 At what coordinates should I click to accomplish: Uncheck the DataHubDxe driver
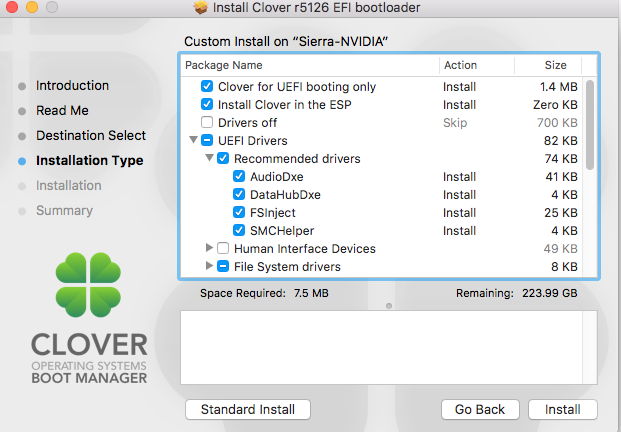click(239, 194)
